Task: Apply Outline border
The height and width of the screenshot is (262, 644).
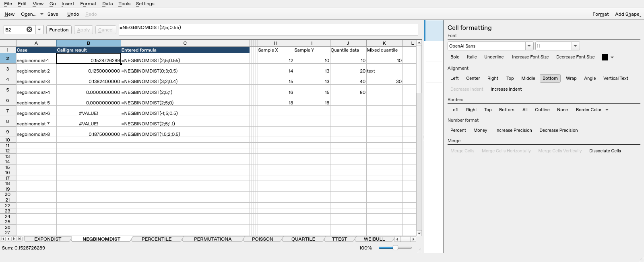Action: pos(542,110)
